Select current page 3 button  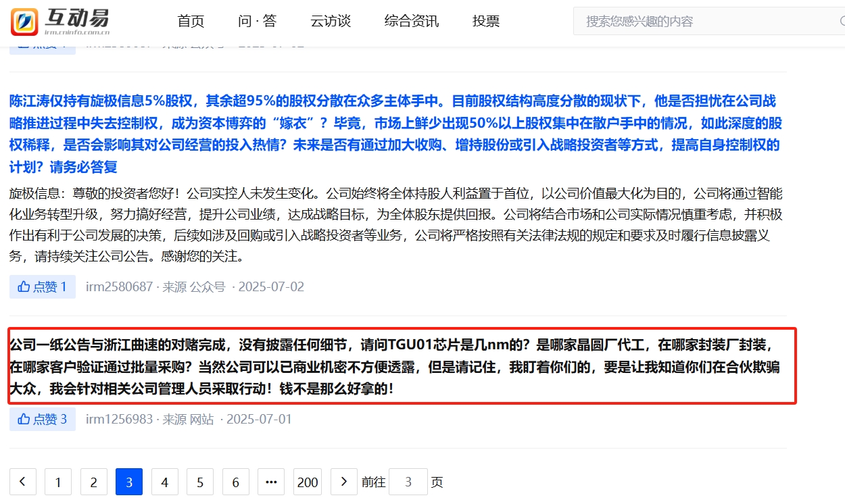pyautogui.click(x=129, y=482)
